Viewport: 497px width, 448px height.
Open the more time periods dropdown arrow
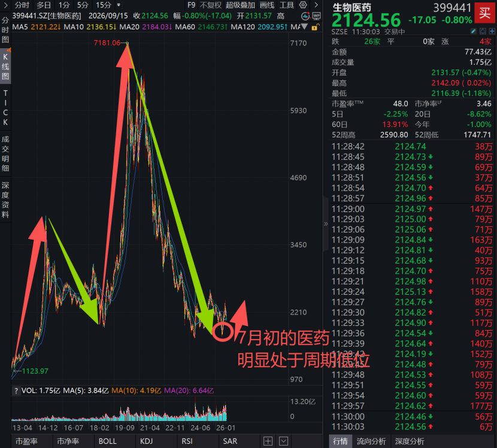point(119,5)
